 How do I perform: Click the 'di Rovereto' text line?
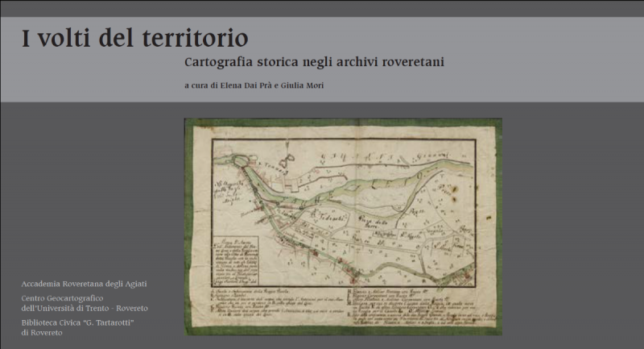click(x=42, y=333)
